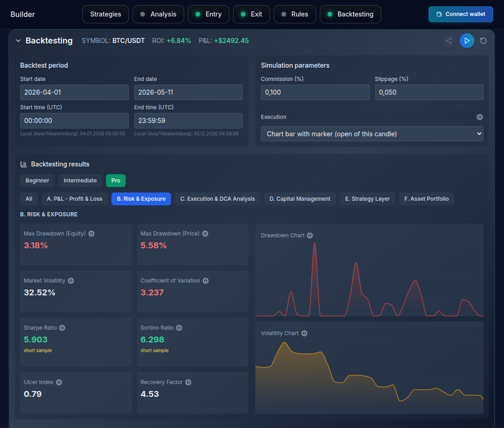Viewport: 504px width, 428px height.
Task: Click info icon beside Recovery Factor
Action: tap(188, 382)
